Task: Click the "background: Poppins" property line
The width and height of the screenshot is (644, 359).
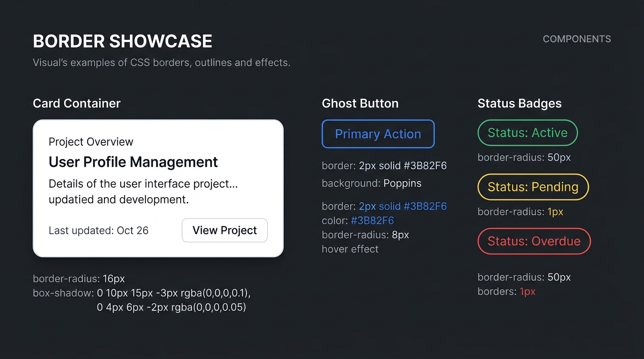Action: pyautogui.click(x=372, y=183)
